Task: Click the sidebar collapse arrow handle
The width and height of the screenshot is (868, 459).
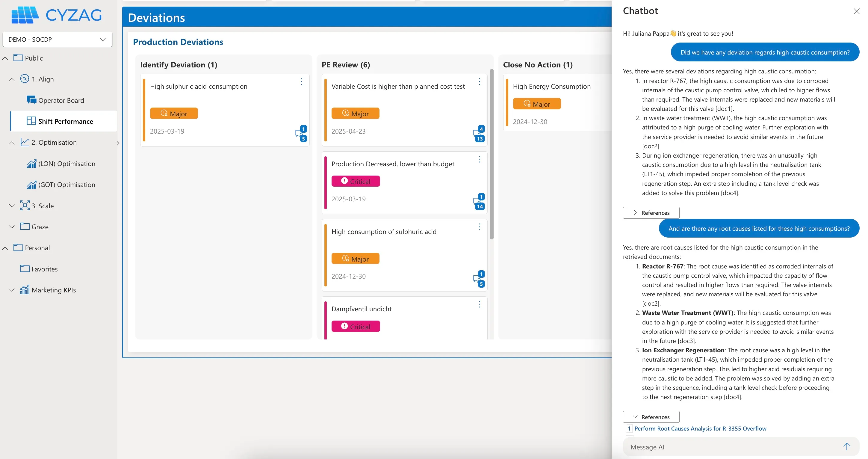Action: [x=118, y=143]
